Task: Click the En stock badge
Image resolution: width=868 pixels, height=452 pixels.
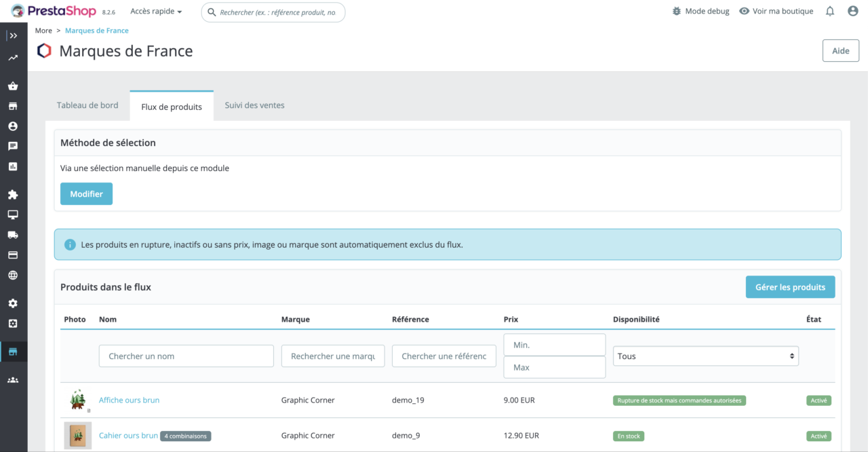Action: click(x=629, y=436)
